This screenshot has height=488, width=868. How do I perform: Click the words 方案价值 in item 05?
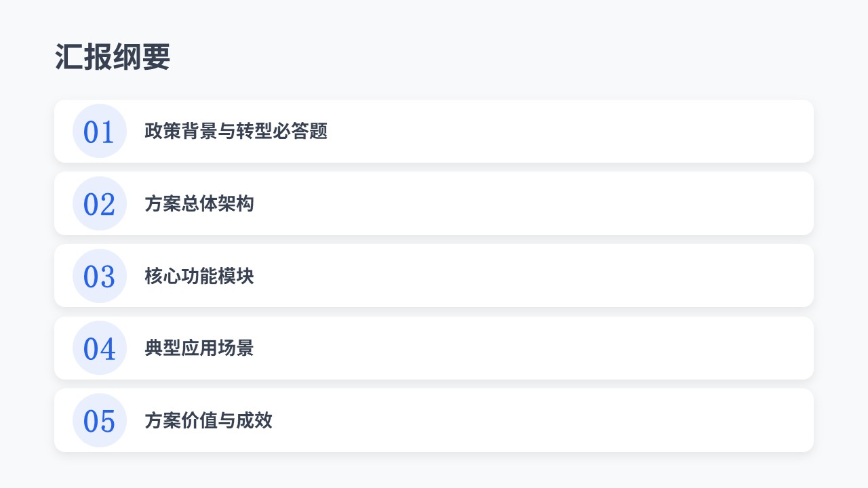181,420
